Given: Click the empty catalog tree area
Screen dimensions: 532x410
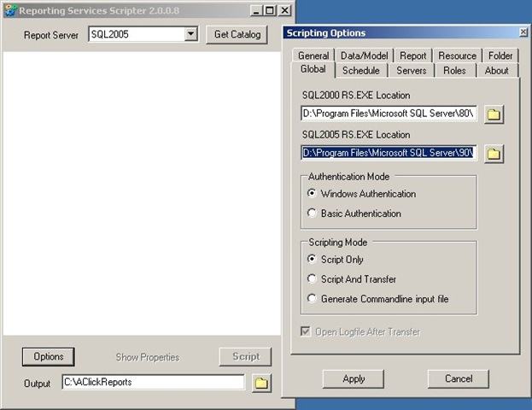Looking at the screenshot, I should (x=142, y=193).
